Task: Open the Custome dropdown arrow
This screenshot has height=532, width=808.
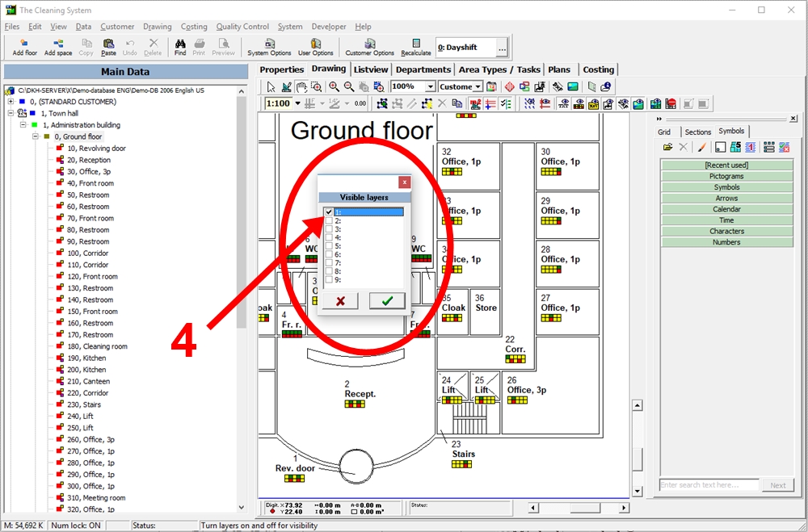Action: [478, 86]
